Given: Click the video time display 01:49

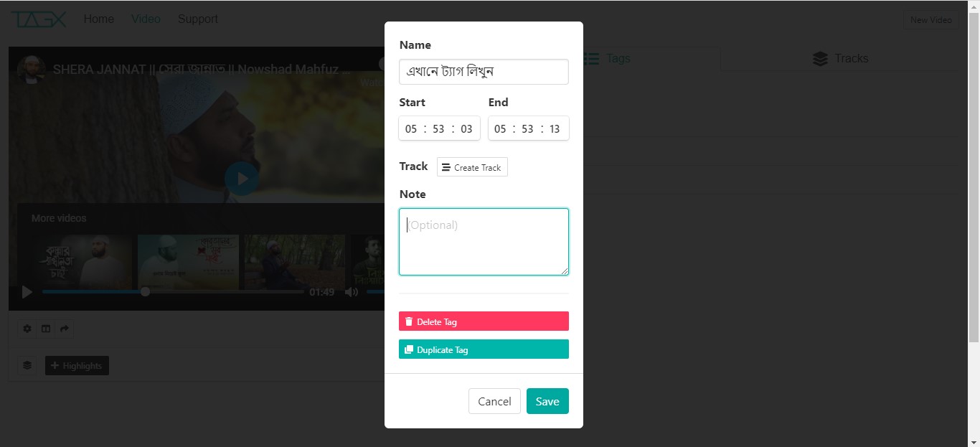Looking at the screenshot, I should (x=322, y=292).
